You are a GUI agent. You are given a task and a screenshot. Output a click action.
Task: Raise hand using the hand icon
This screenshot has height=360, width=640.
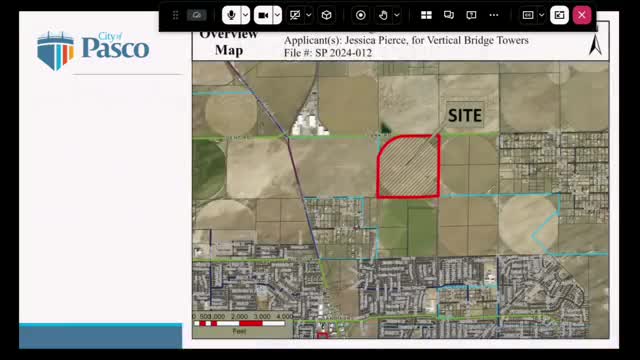pyautogui.click(x=383, y=15)
